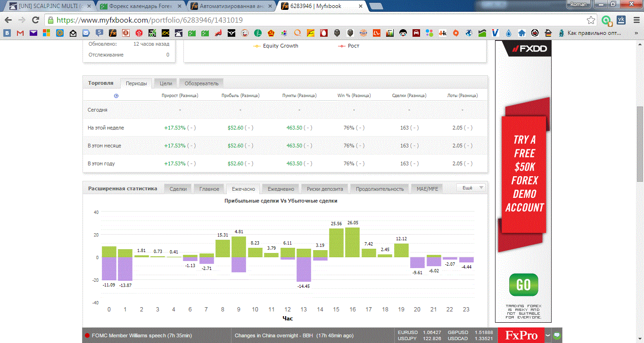
Task: Click the green chat bubble icon in bottom bar
Action: point(557,335)
